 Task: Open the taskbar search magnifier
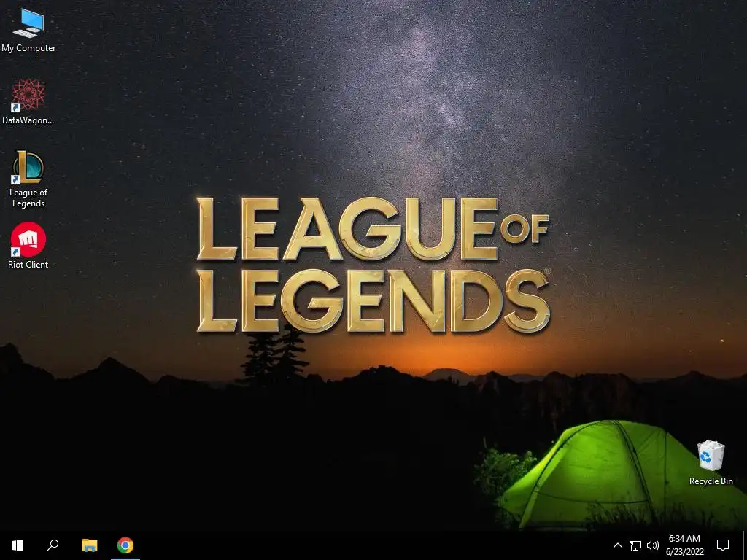point(53,545)
